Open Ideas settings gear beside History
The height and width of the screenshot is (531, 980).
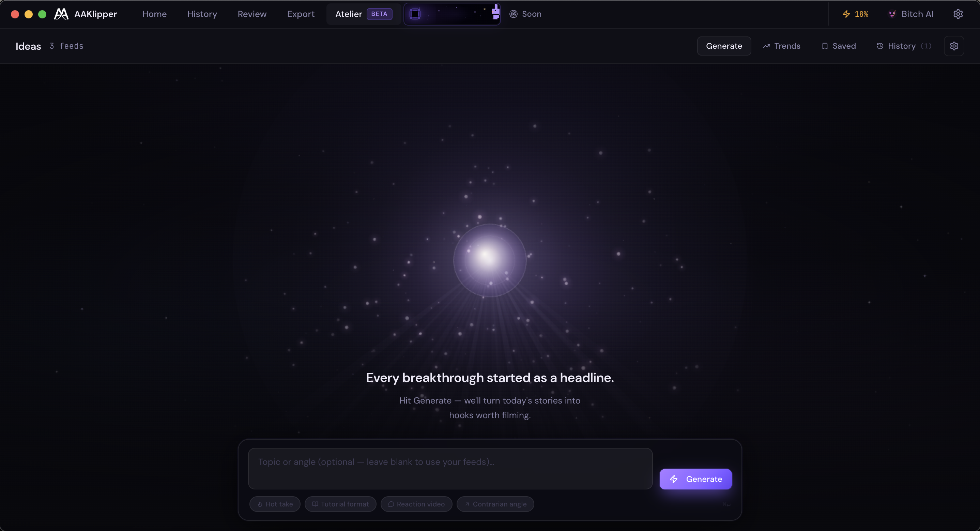954,46
